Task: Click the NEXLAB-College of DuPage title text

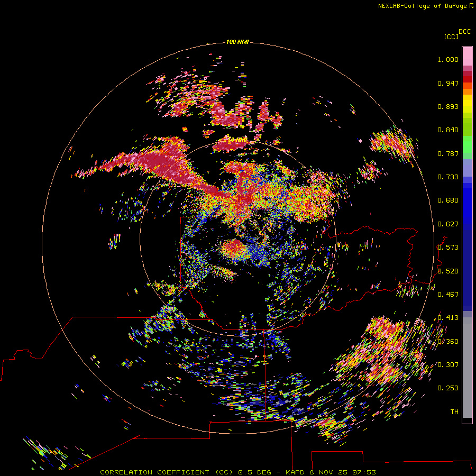Action: (423, 6)
